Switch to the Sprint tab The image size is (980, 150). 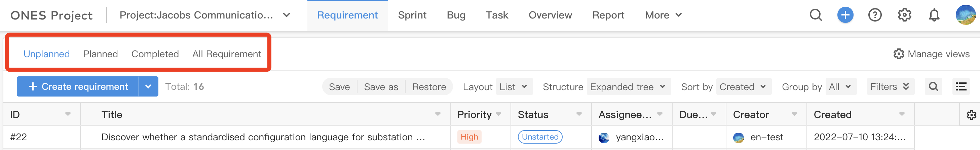point(412,15)
